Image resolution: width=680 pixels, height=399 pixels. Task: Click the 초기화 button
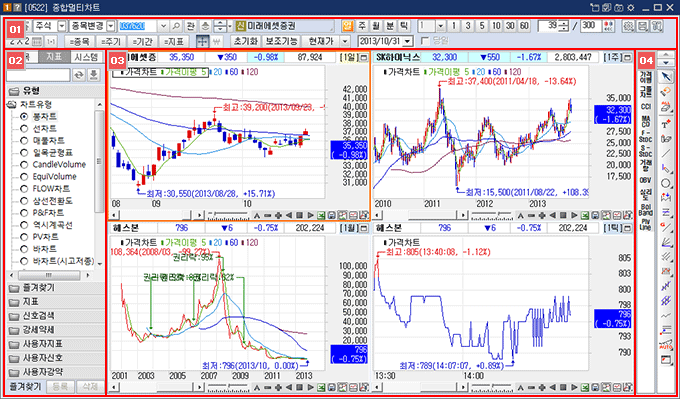coord(246,41)
